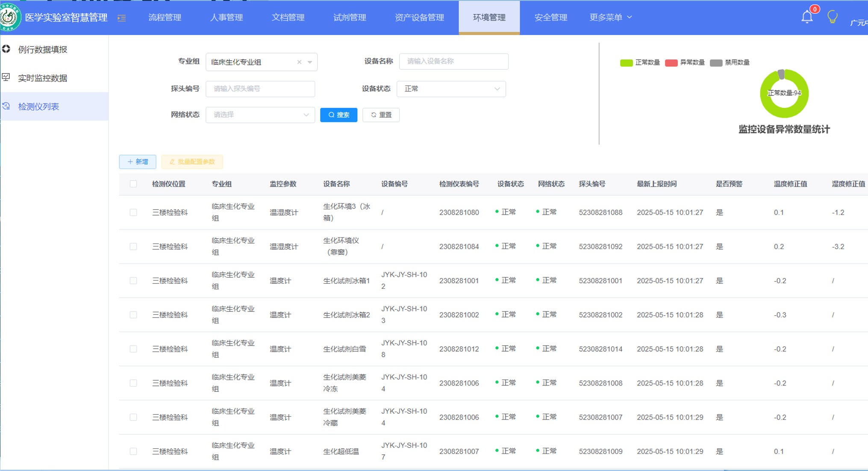Click the 搜索 button
The width and height of the screenshot is (868, 471).
point(338,115)
